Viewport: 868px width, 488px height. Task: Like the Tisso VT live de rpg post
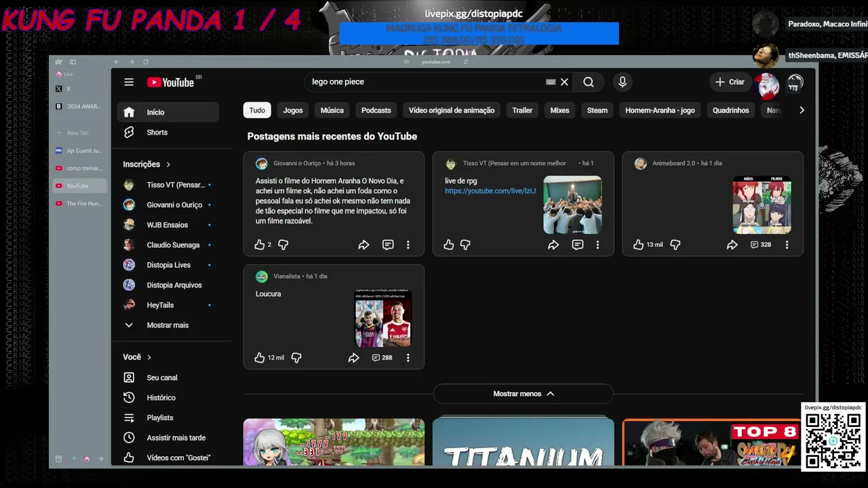(x=448, y=245)
